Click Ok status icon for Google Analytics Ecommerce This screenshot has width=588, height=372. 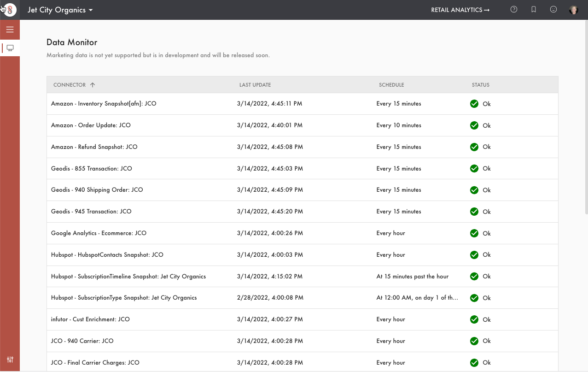click(x=474, y=233)
